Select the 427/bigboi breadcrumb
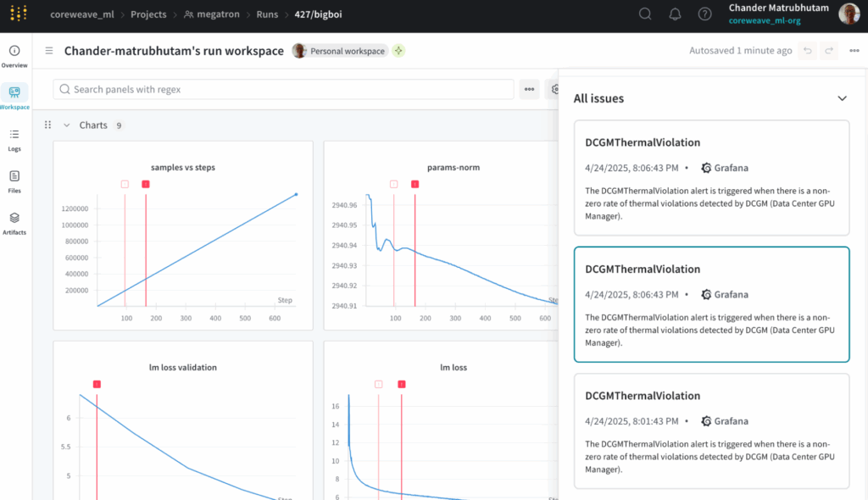This screenshot has height=500, width=868. click(x=319, y=14)
